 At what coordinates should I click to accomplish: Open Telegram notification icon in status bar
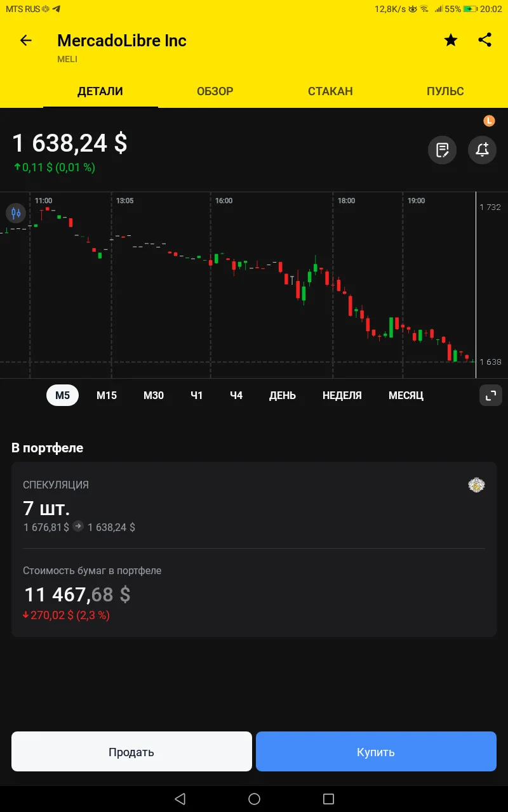[x=57, y=9]
